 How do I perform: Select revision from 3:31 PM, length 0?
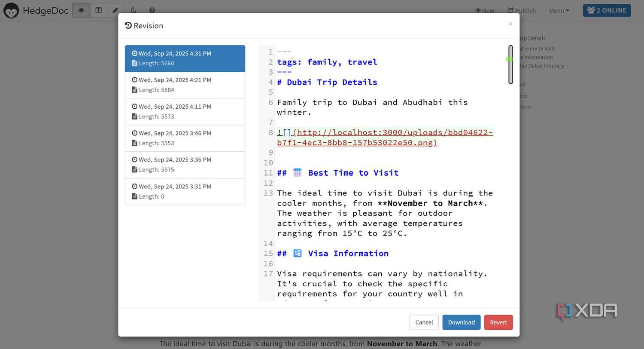[185, 192]
